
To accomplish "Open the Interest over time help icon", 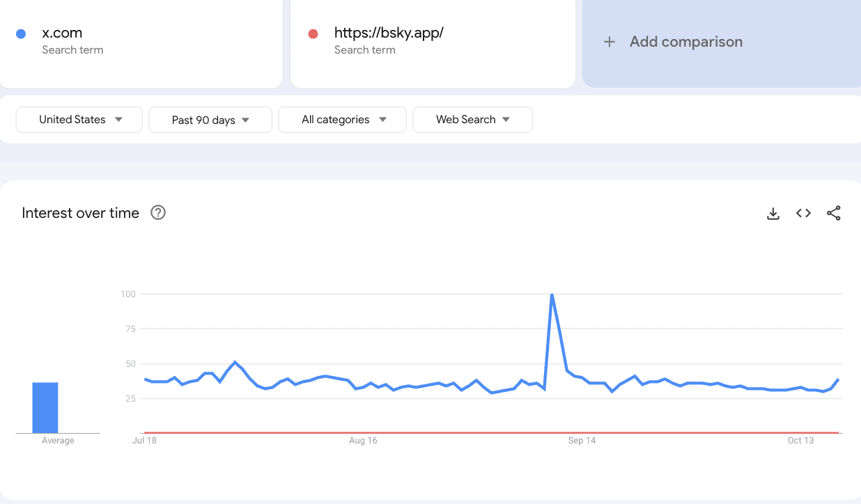I will coord(158,213).
